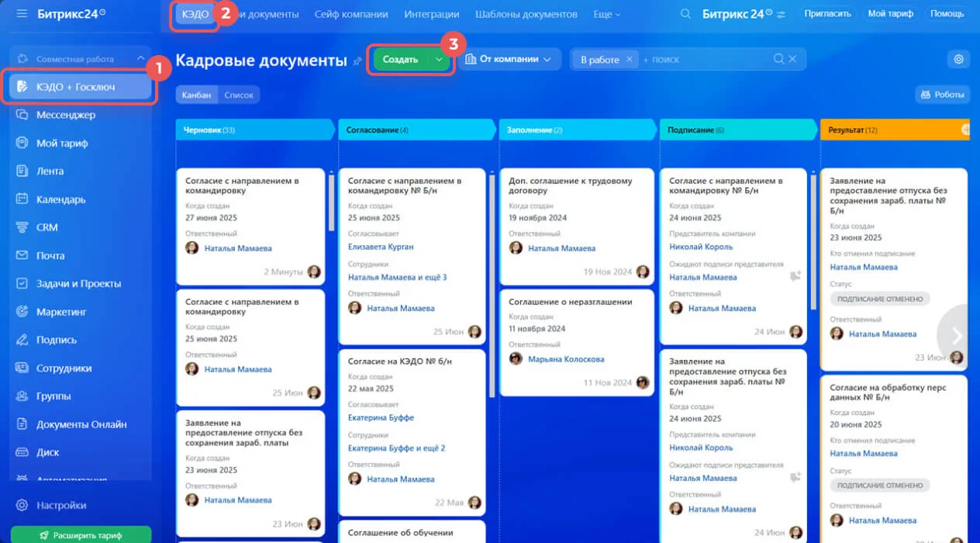Screen dimensions: 980x543
Task: Open Интеграции tab
Action: tap(431, 14)
